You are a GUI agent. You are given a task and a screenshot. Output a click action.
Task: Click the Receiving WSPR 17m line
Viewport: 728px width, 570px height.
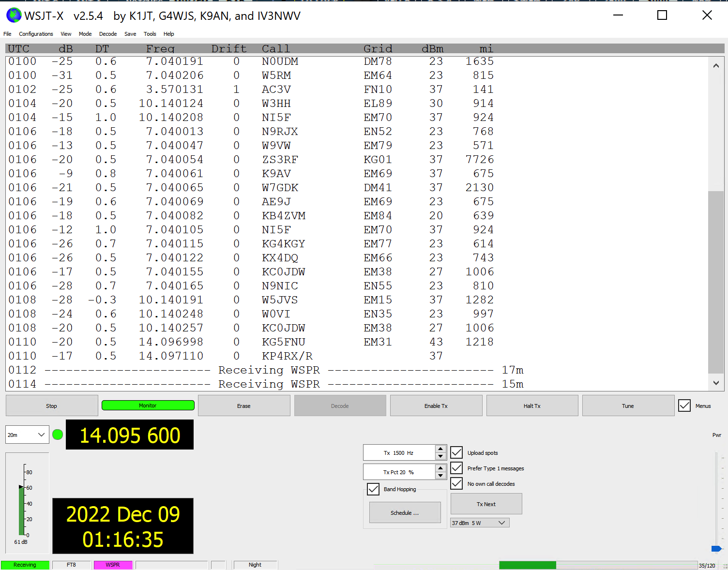266,370
